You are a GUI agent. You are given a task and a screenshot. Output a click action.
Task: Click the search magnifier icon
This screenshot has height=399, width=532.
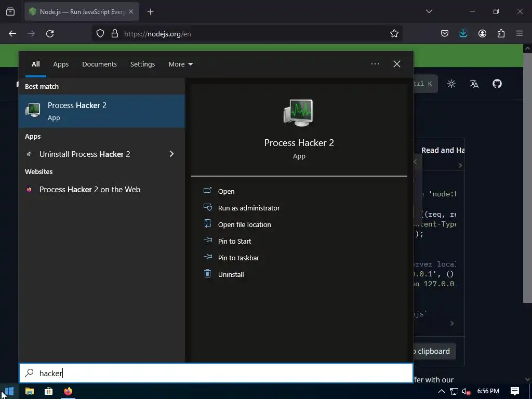29,373
